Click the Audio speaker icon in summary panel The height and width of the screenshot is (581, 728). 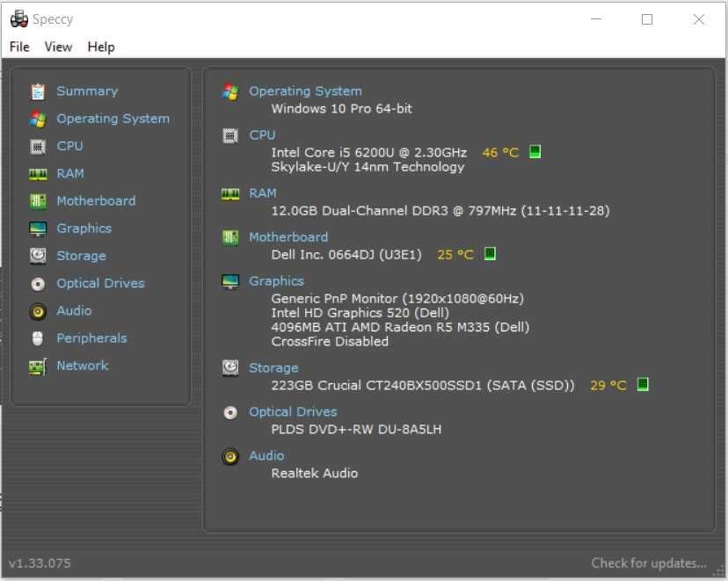coord(230,457)
